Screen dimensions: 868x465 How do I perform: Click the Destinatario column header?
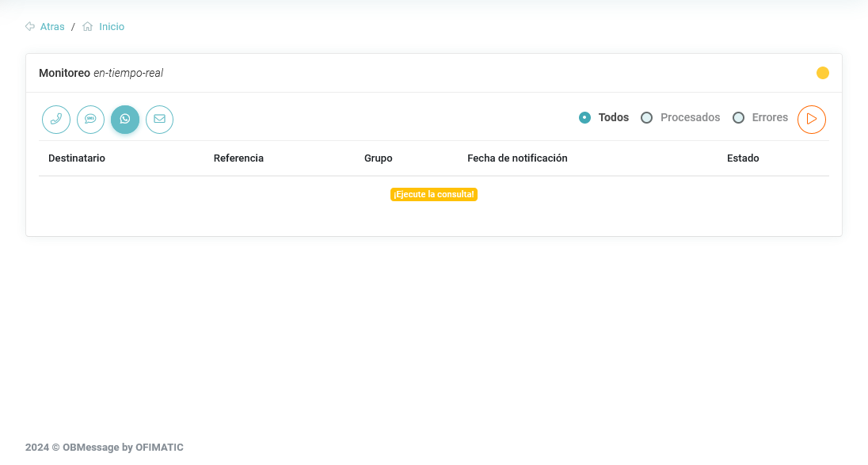pos(77,158)
